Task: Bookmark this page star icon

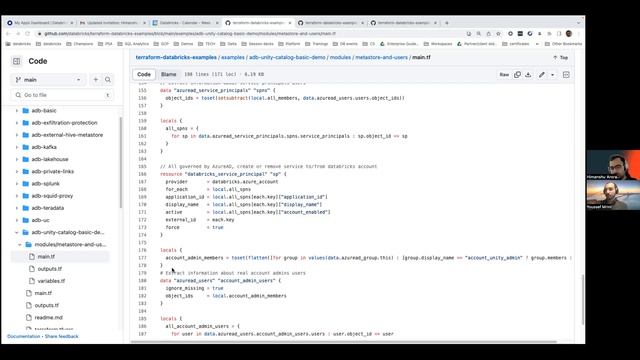Action: (498, 33)
